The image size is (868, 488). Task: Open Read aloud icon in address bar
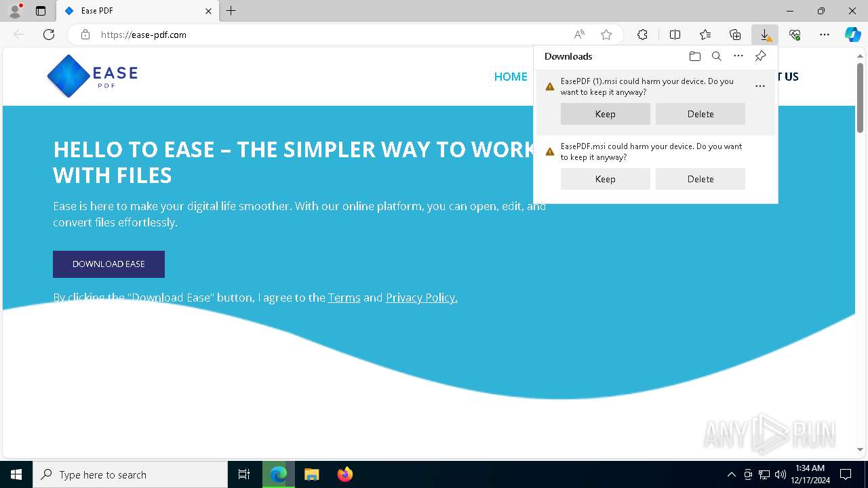coord(579,35)
